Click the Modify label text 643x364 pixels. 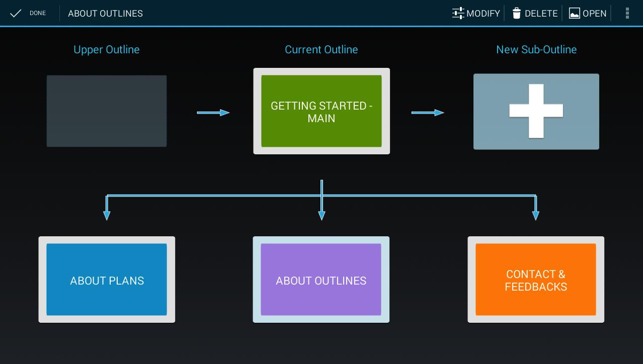[483, 14]
